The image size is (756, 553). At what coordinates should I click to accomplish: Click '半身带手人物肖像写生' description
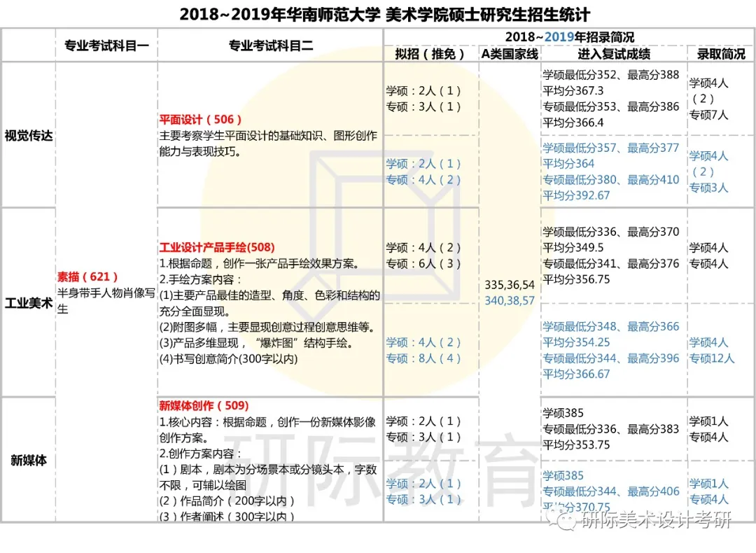pos(106,301)
